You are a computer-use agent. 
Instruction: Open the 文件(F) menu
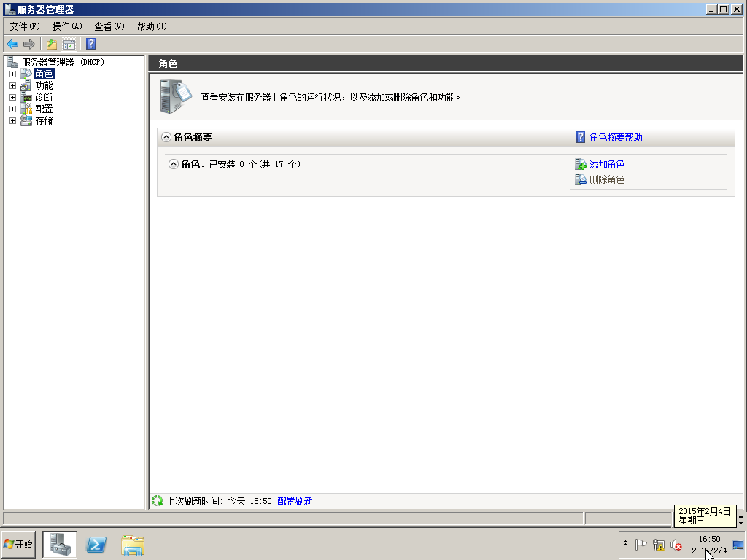(25, 26)
